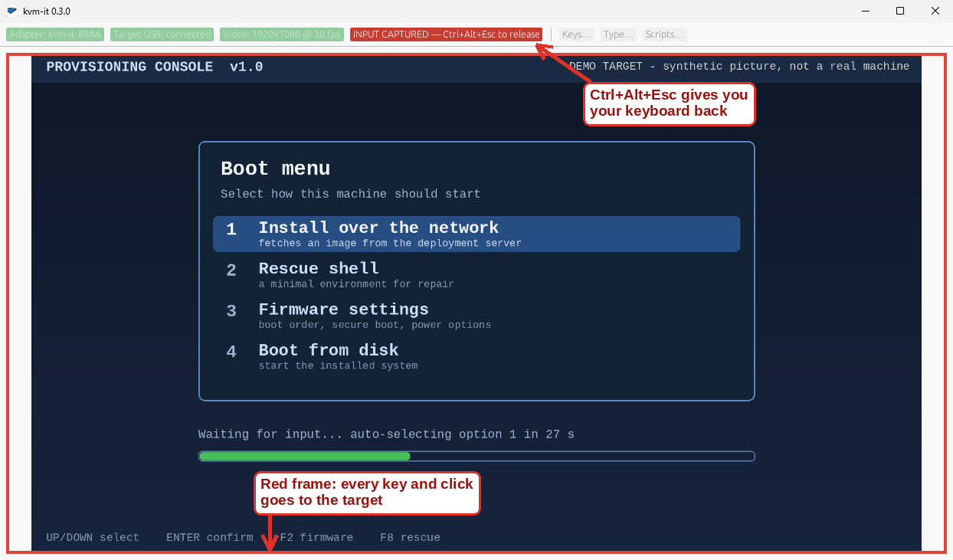The height and width of the screenshot is (560, 953).
Task: Click the Video 1920×1080 @ 30 fps badge
Action: [x=282, y=34]
